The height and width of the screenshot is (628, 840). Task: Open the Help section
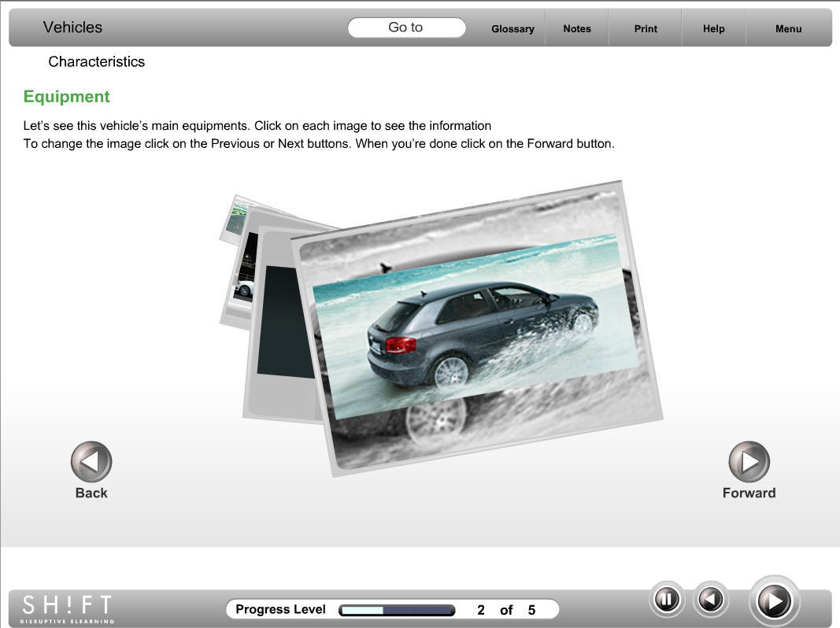[x=713, y=28]
